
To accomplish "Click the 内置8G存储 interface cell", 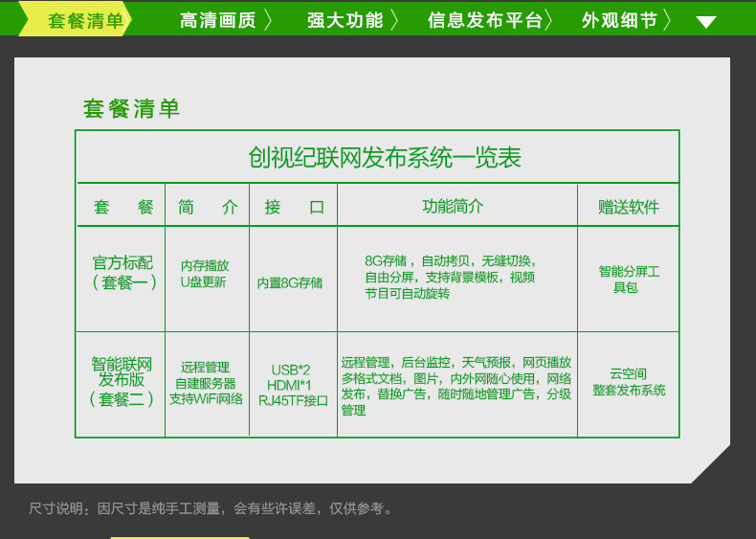I will [290, 282].
